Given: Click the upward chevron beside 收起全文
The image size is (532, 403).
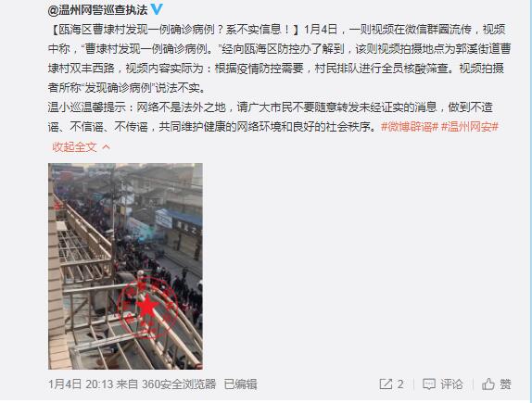Looking at the screenshot, I should pos(107,147).
